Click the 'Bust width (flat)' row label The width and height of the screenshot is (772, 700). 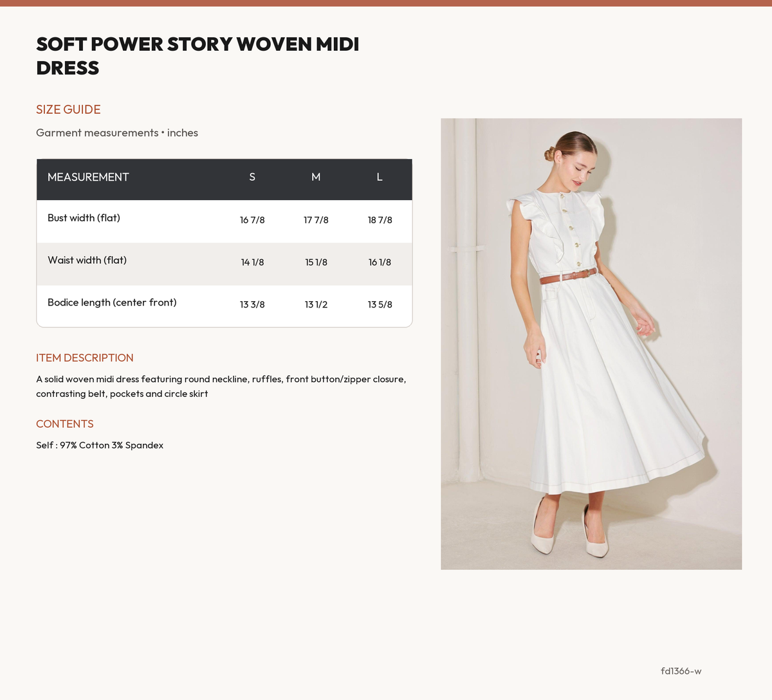click(84, 218)
